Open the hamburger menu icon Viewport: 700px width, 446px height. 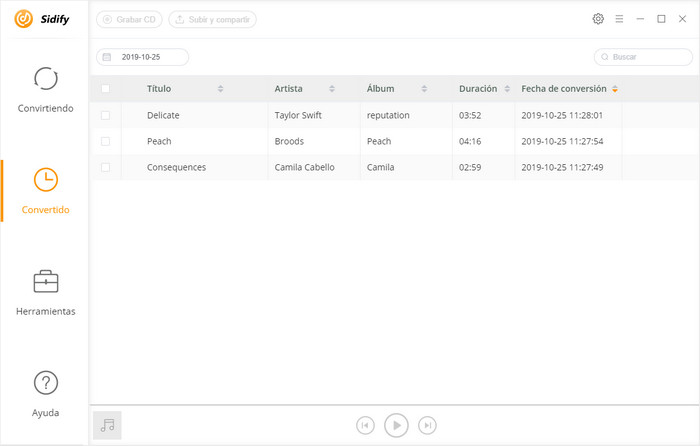click(619, 19)
